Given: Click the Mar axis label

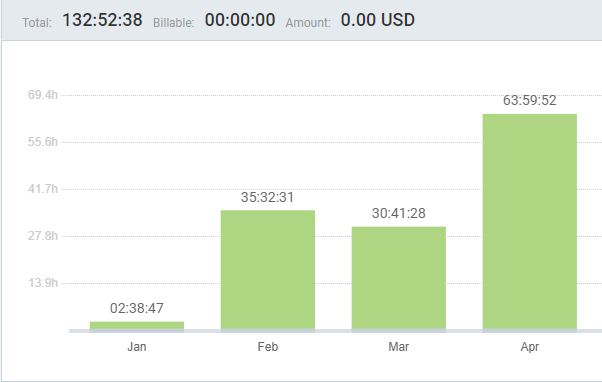Looking at the screenshot, I should 399,347.
